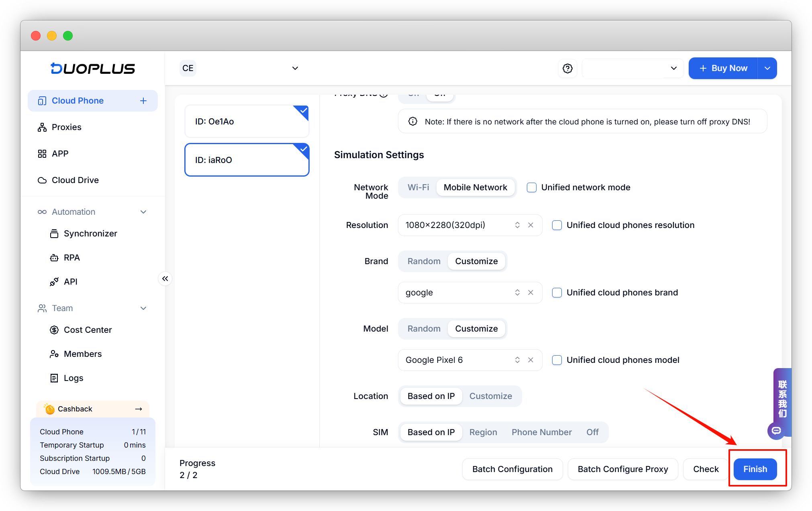Open the chat support bubble icon
812x511 pixels.
click(x=776, y=431)
